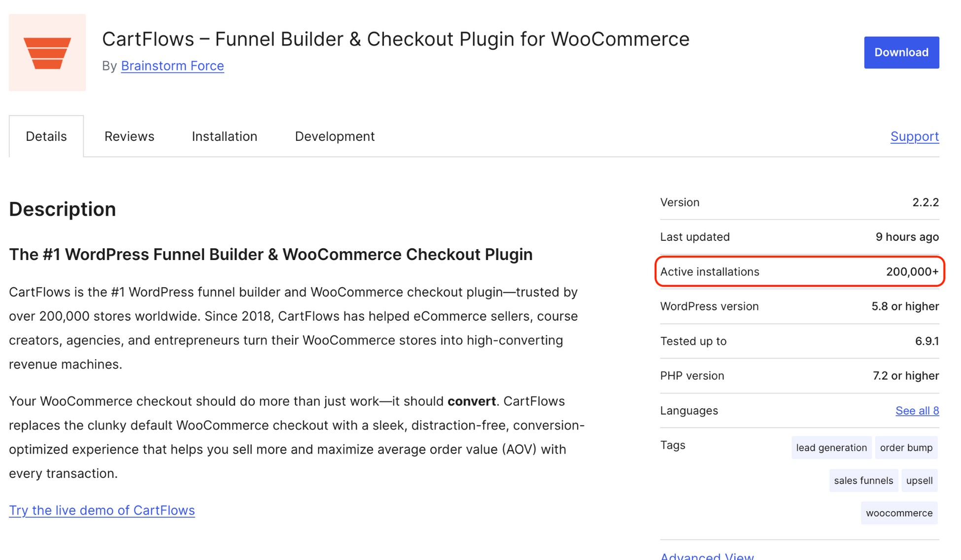Select the lead generation tag
The image size is (961, 560).
[x=831, y=448]
